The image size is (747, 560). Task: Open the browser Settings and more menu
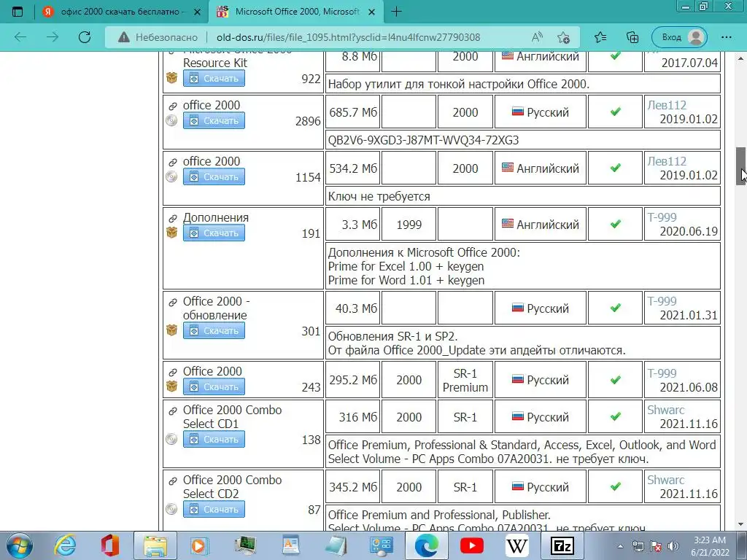click(726, 37)
